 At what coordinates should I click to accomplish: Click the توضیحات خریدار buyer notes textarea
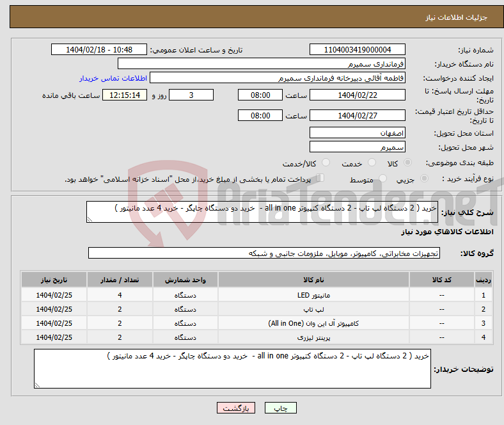coord(232,369)
